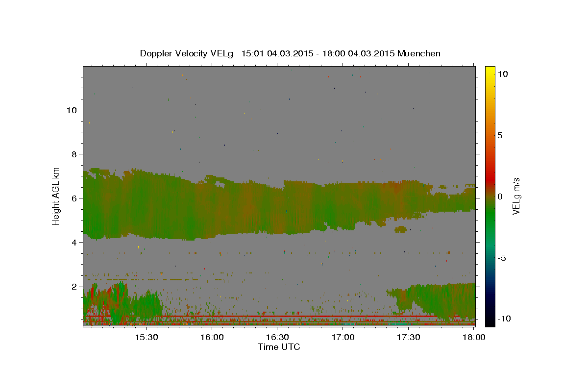Screen dimensions: 588x392
Task: Click the colorbar value 10 at top
Action: click(502, 73)
